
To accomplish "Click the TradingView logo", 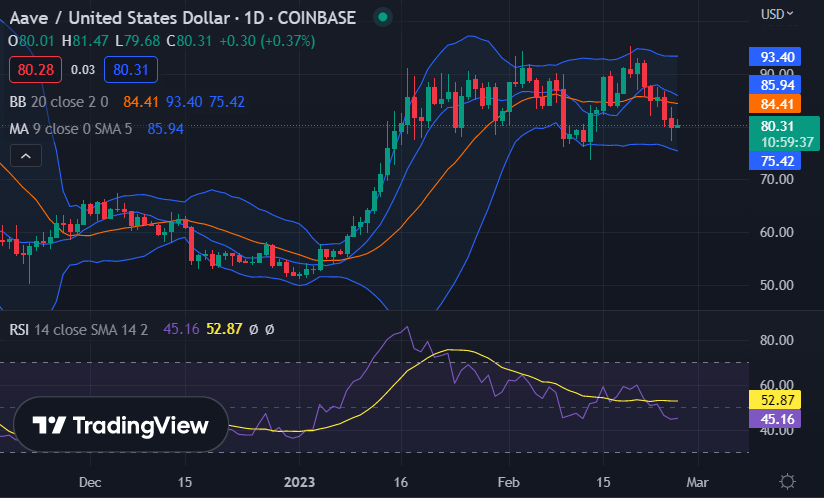I will click(x=120, y=426).
